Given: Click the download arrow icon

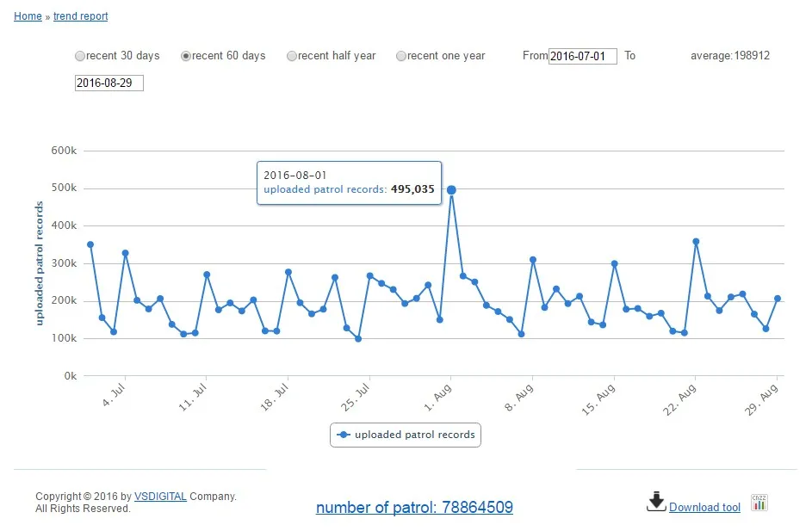Looking at the screenshot, I should click(656, 502).
